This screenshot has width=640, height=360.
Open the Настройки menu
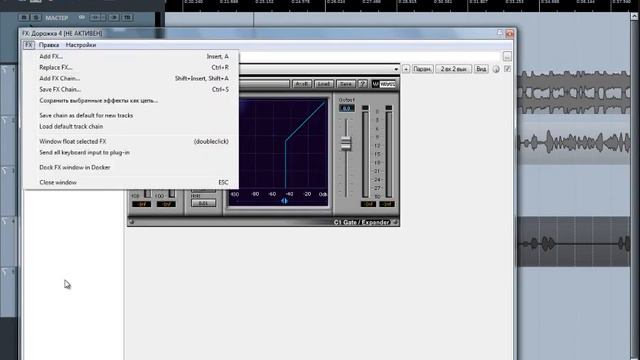click(81, 45)
